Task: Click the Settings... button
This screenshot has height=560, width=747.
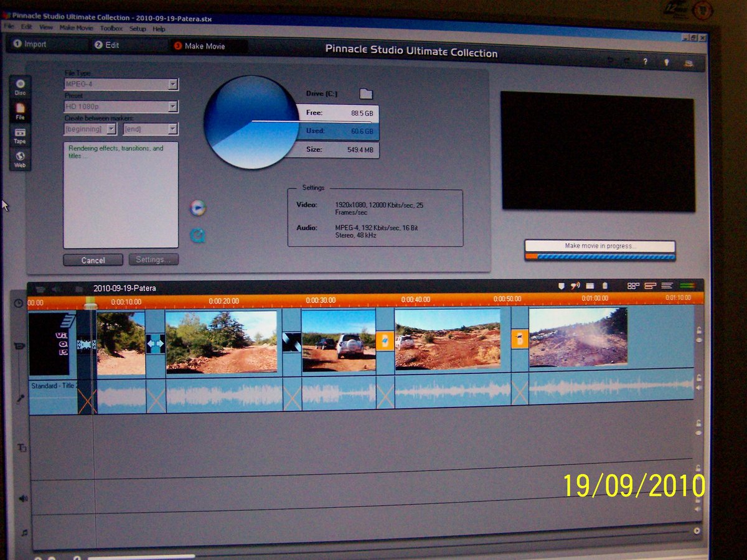Action: [153, 259]
